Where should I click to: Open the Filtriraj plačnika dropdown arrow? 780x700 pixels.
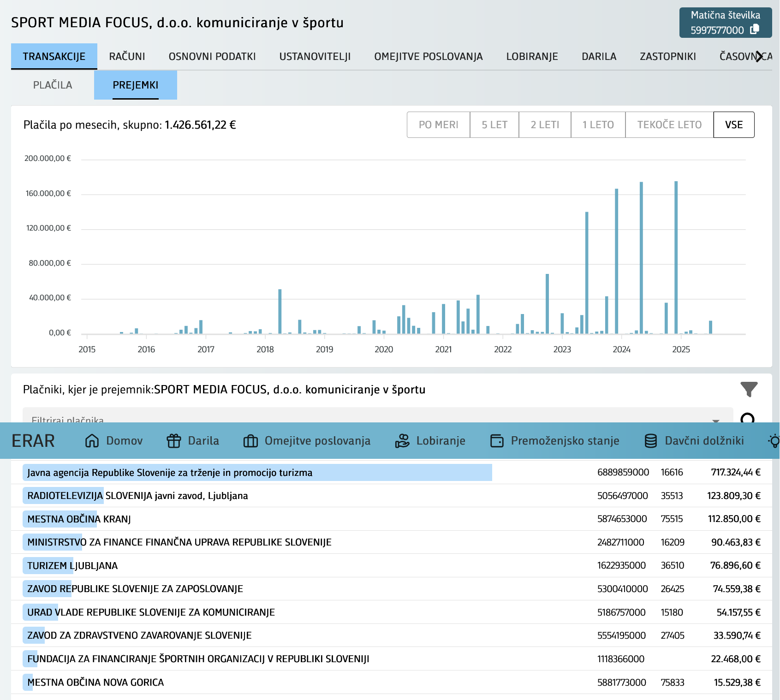[x=716, y=420]
